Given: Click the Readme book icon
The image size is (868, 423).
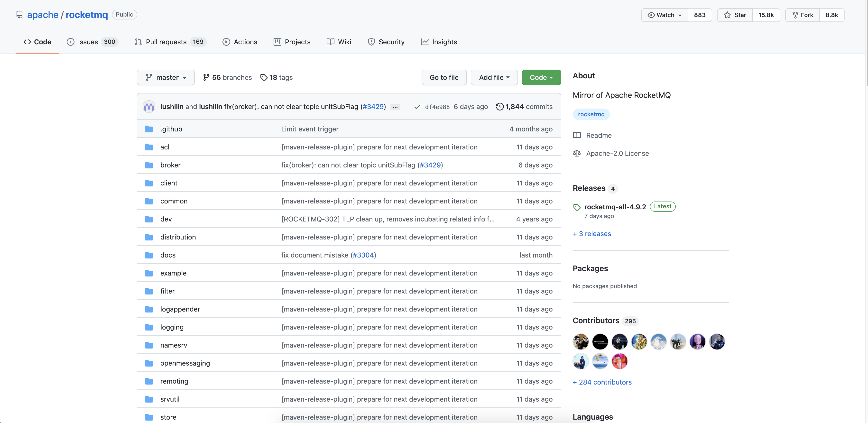Looking at the screenshot, I should pyautogui.click(x=577, y=135).
